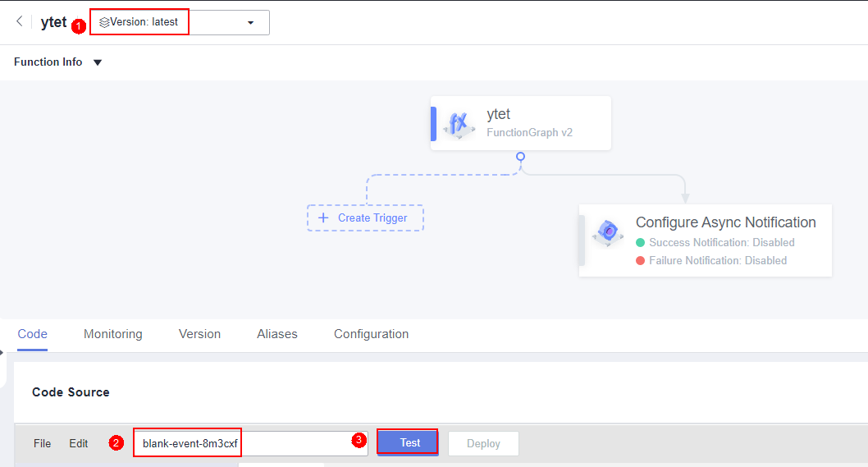
Task: Switch to the Monitoring tab
Action: [113, 334]
